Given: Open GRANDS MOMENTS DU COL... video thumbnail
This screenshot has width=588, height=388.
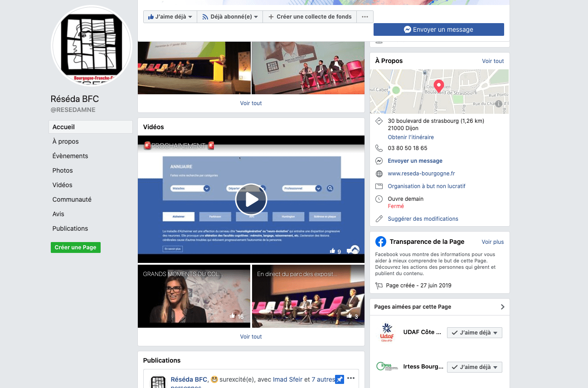Looking at the screenshot, I should pos(194,296).
